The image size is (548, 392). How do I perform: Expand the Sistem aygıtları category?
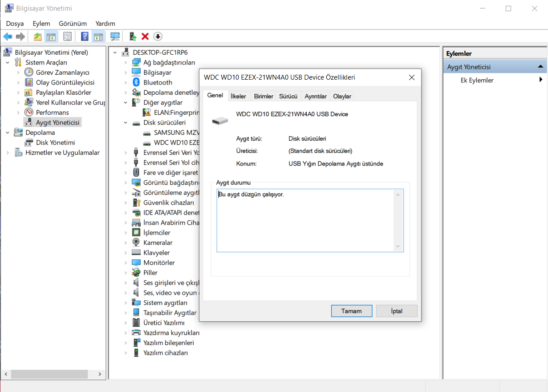[x=126, y=303]
